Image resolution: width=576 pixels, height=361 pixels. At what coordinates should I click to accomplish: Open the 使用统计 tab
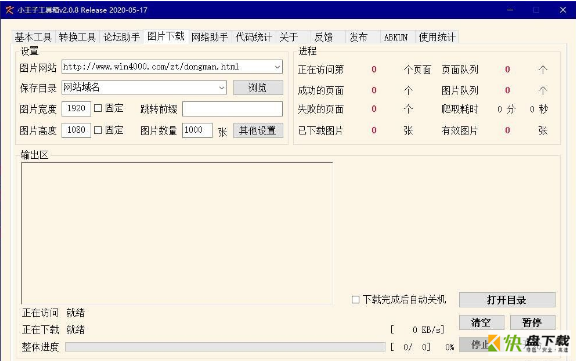(437, 37)
